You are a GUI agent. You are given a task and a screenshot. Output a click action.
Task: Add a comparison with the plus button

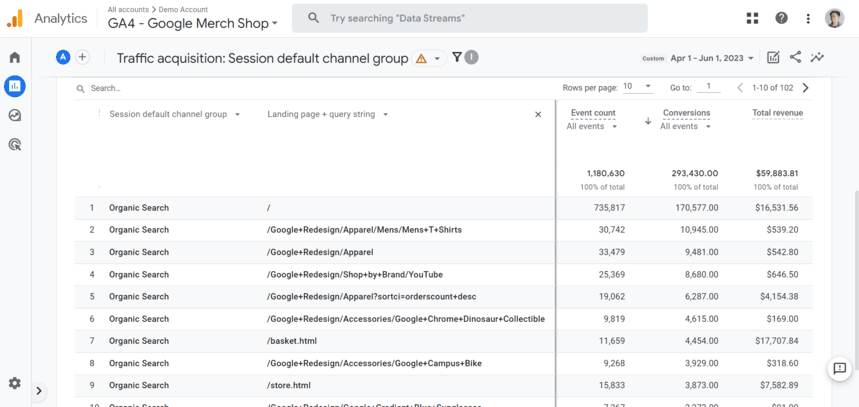click(82, 58)
